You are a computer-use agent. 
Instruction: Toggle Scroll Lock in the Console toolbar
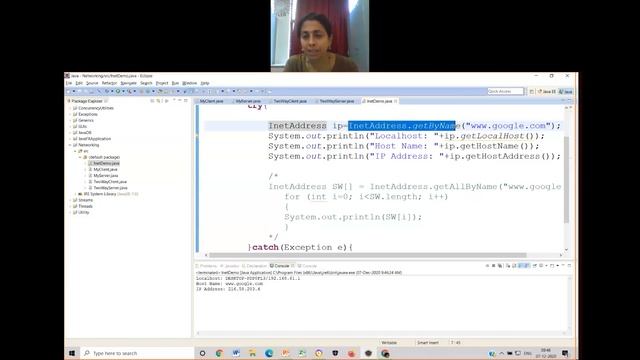coord(514,266)
